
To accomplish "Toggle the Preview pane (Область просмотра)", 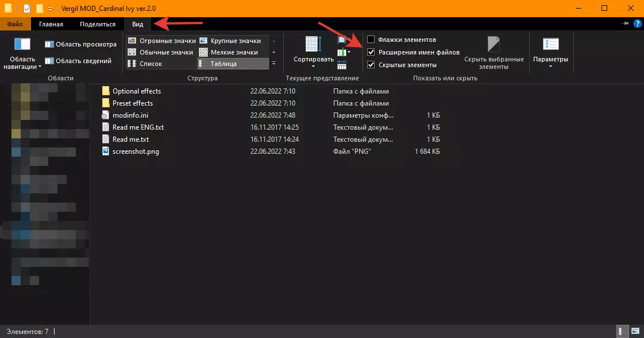I will tap(80, 44).
